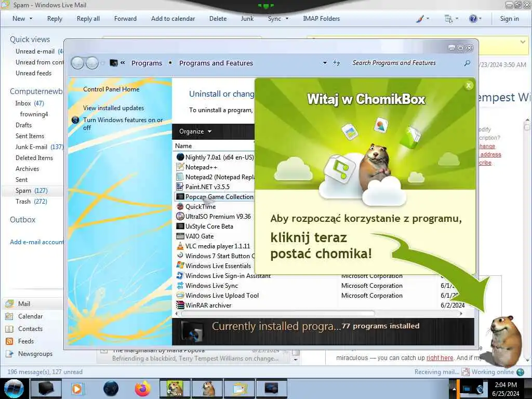Click the refresh arrows icon in address bar

coord(337,63)
